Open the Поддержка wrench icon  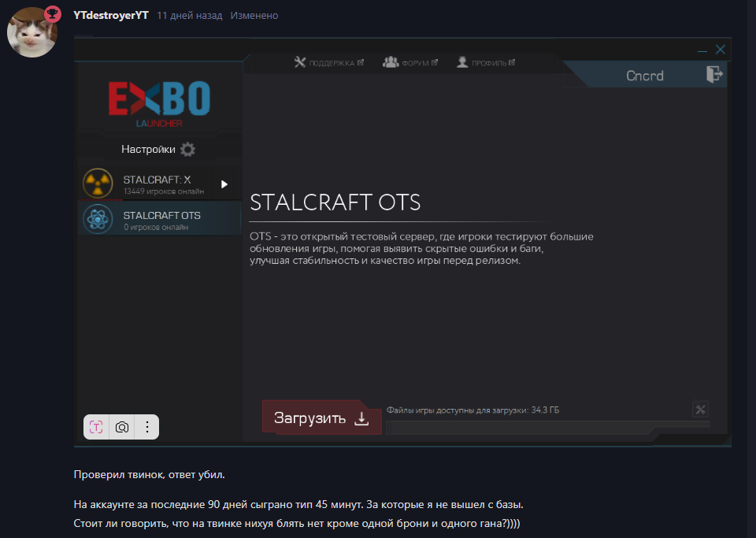click(x=300, y=62)
